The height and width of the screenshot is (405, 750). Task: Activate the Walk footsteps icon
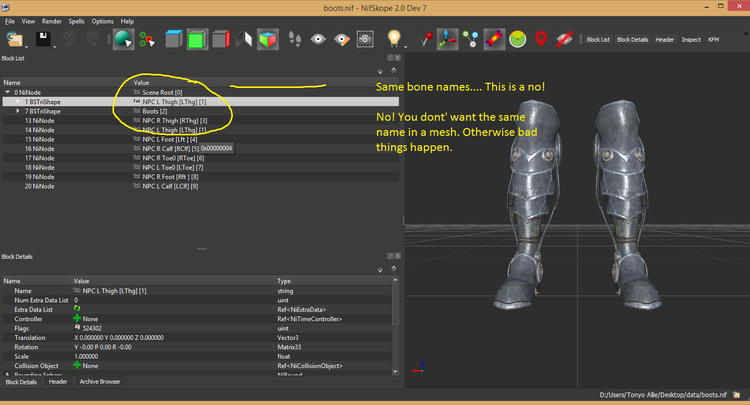[x=295, y=39]
